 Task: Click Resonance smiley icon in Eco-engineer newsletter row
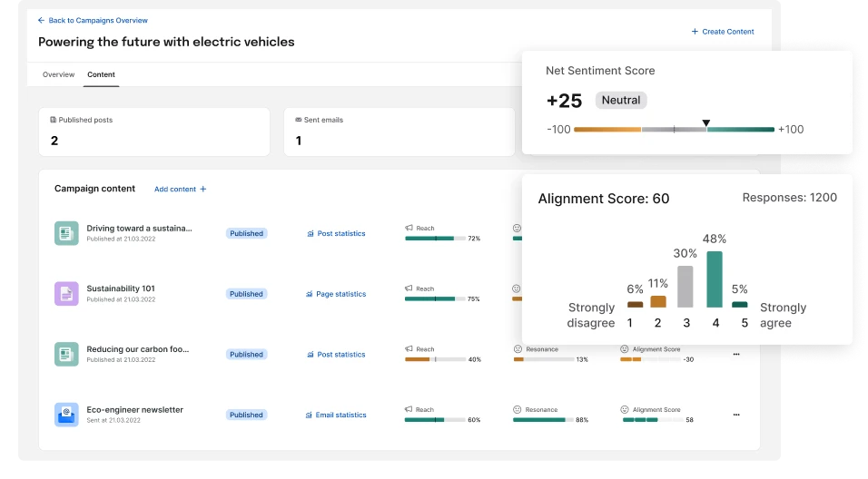pyautogui.click(x=517, y=409)
